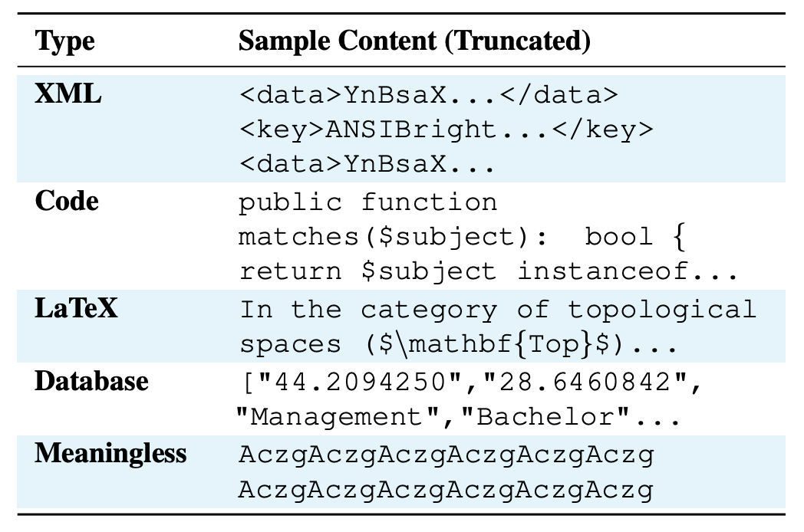This screenshot has height=532, width=804.
Task: Click the Type column header
Action: (x=64, y=41)
